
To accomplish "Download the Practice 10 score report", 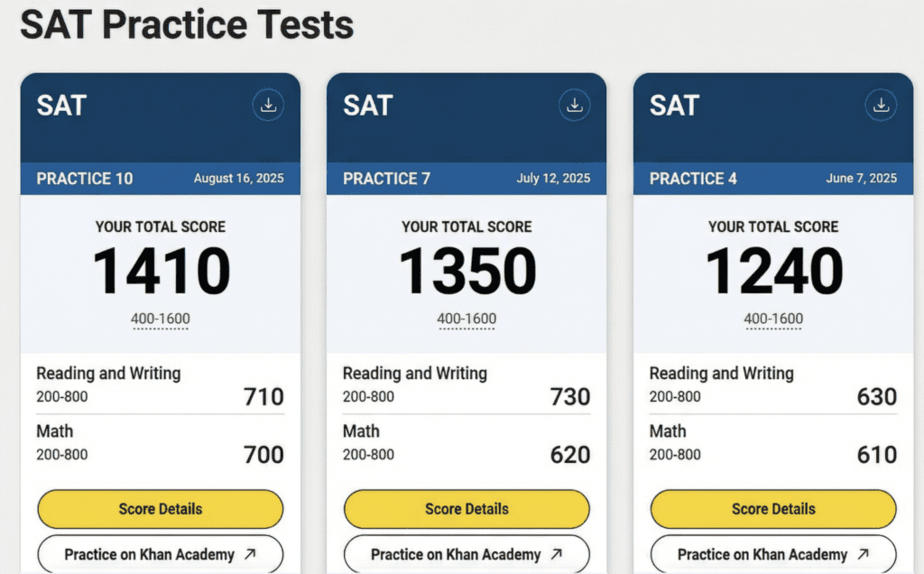I will coord(267,106).
